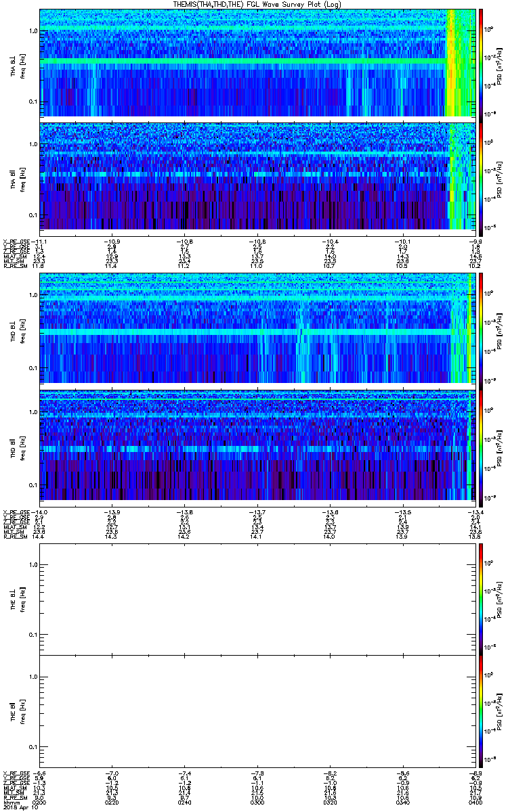Click the 1.0 frequency tick on THA BL
The height and width of the screenshot is (812, 508).
[33, 32]
